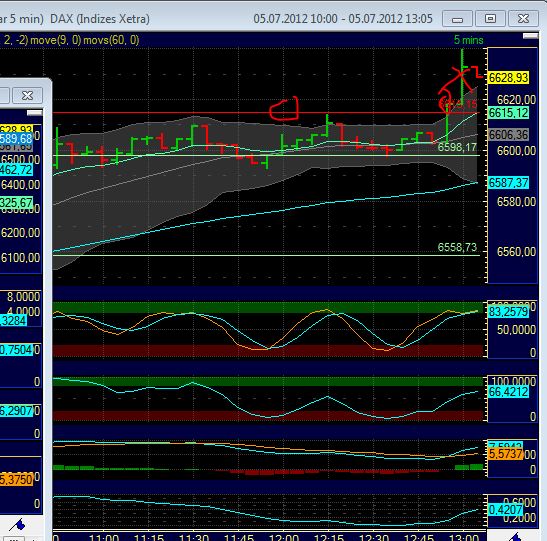Screen dimensions: 547x541
Task: Click the 6560,00 price scale label
Action: tap(516, 251)
